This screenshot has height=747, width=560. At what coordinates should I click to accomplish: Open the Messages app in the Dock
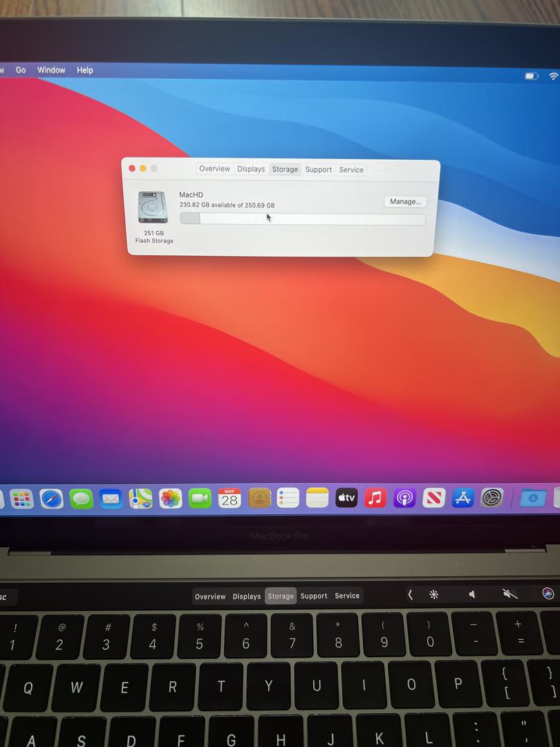point(82,499)
